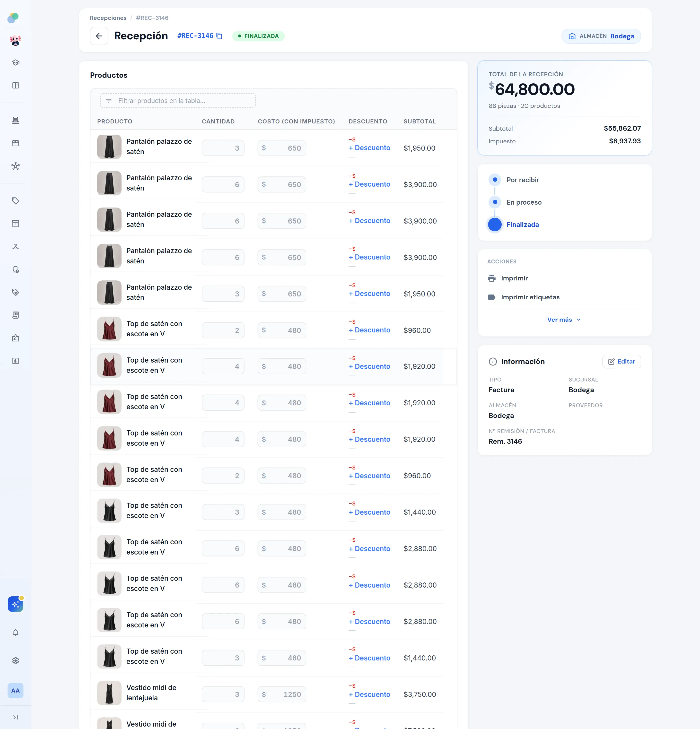Select the Por recibir status step

pos(514,180)
